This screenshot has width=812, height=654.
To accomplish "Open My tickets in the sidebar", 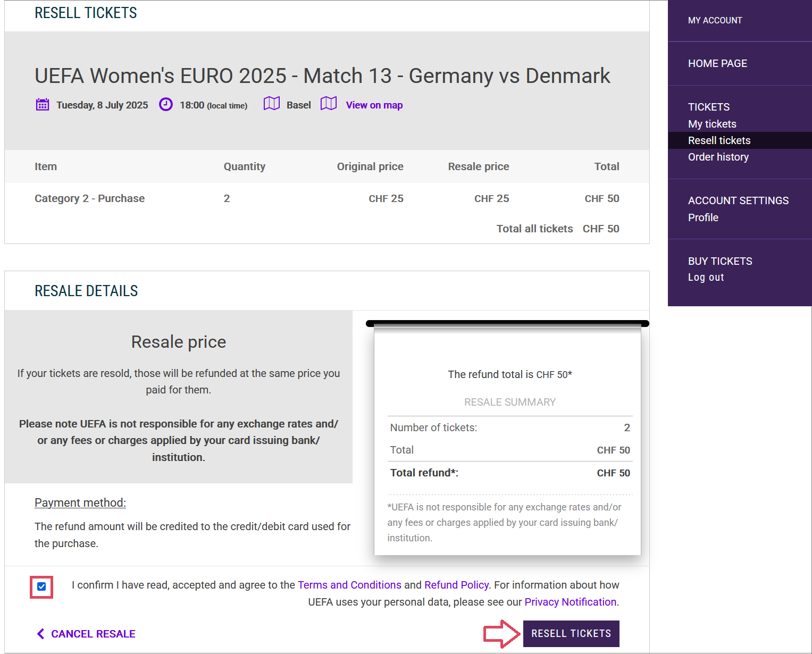I will click(x=712, y=124).
